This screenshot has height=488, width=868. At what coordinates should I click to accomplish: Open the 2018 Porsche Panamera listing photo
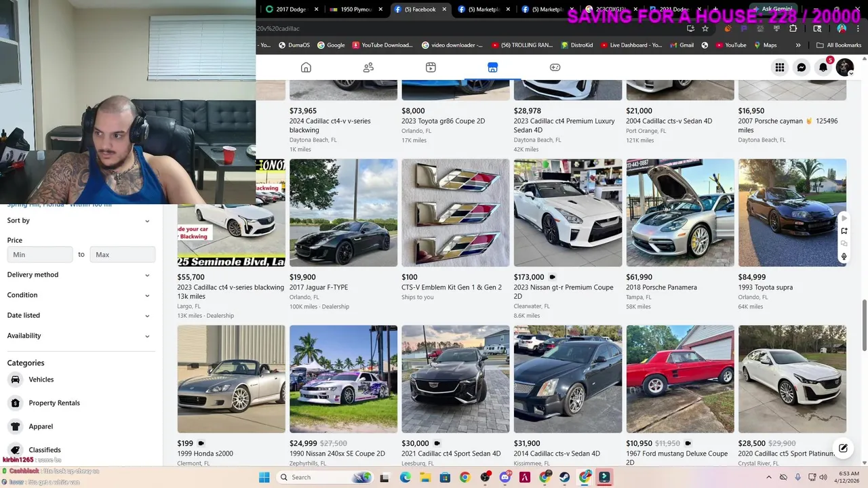(680, 213)
